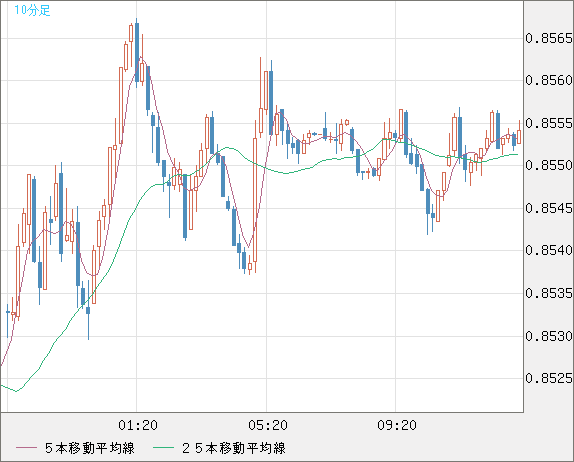
Task: Click the 25本移動平均線 legend label
Action: click(234, 448)
